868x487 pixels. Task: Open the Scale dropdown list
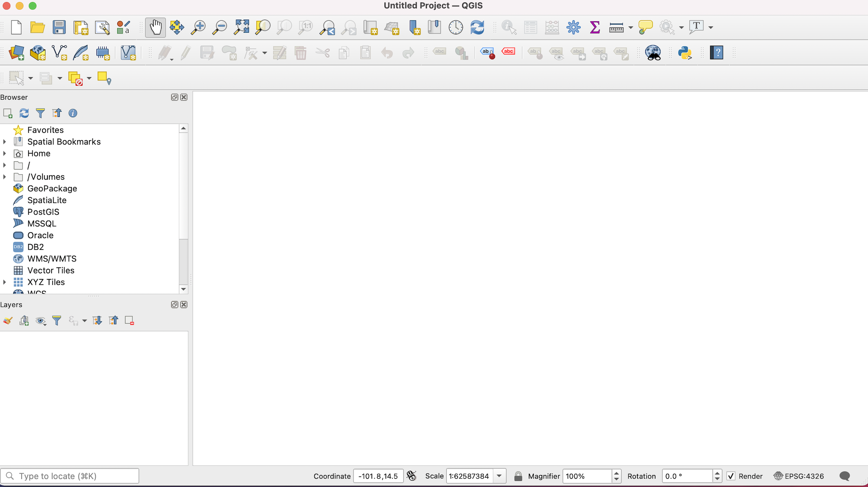click(x=499, y=476)
